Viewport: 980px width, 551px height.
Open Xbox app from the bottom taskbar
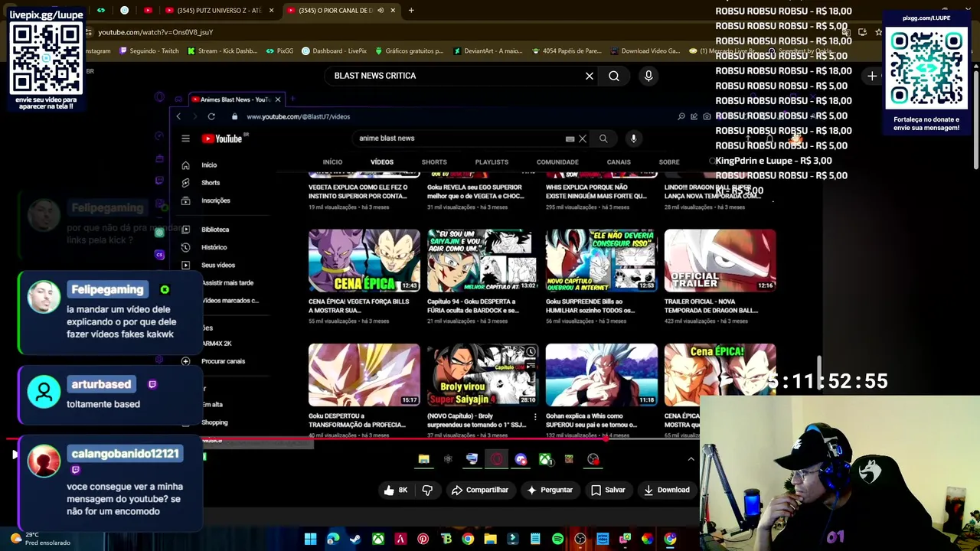pyautogui.click(x=378, y=540)
